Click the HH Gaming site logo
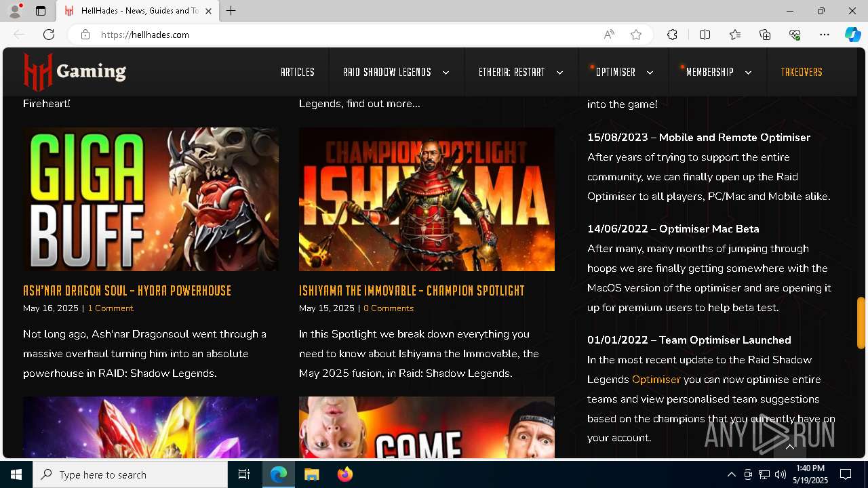 75,72
